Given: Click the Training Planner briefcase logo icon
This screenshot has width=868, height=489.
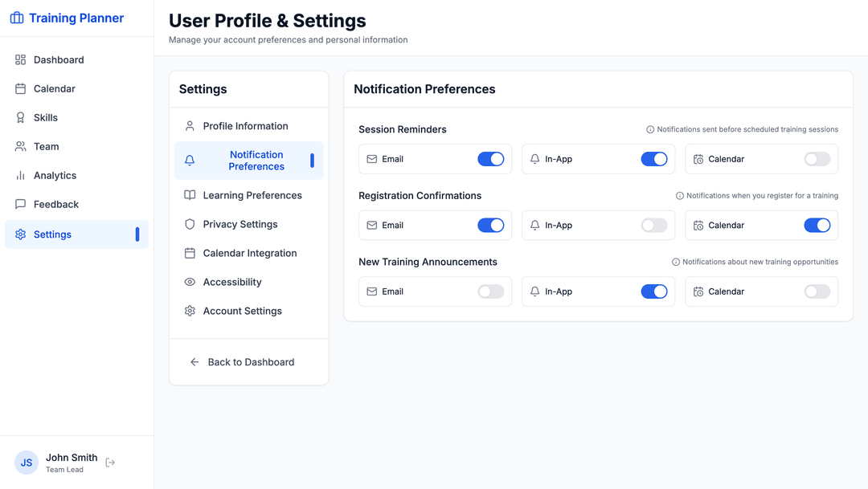Looking at the screenshot, I should coord(17,18).
